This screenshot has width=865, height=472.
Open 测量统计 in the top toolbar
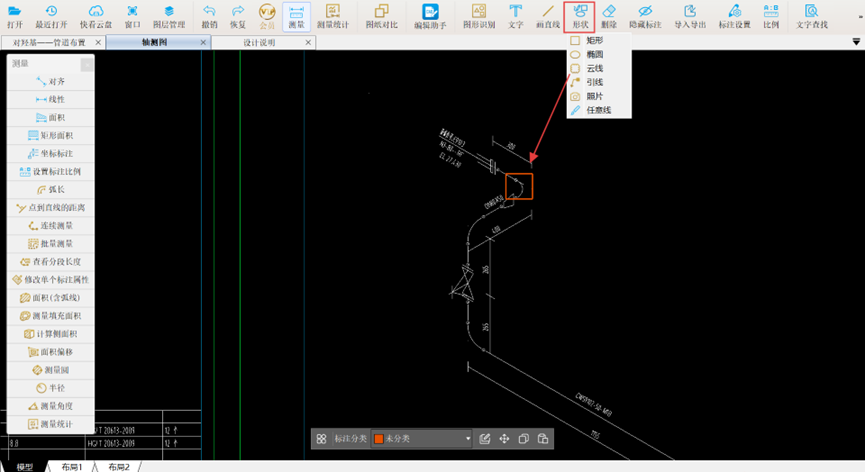tap(333, 16)
